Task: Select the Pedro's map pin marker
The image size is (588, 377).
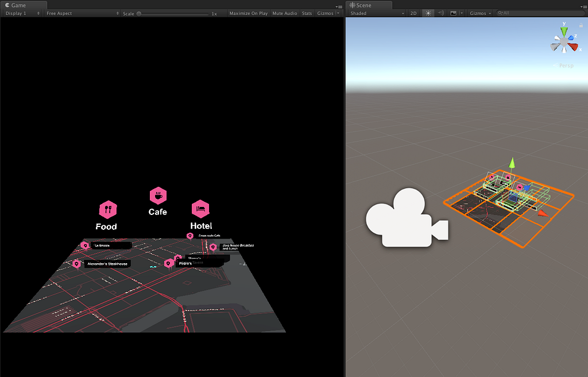Action: [169, 264]
